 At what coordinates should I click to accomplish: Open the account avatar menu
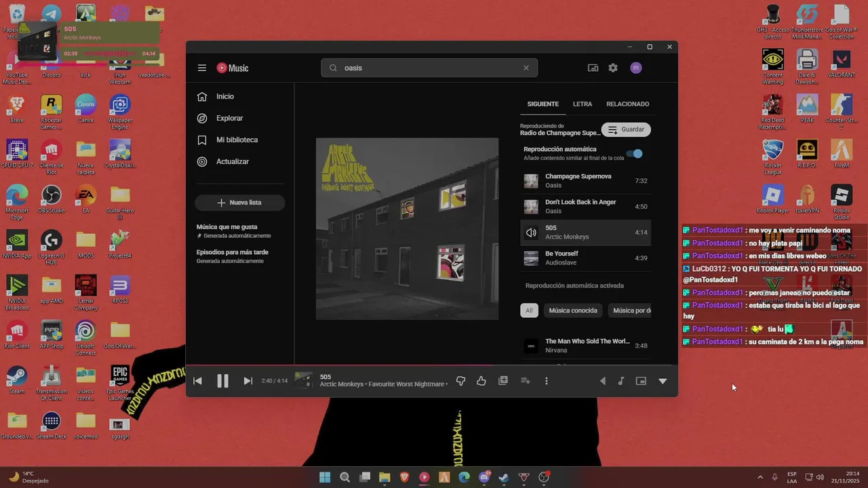[x=635, y=68]
